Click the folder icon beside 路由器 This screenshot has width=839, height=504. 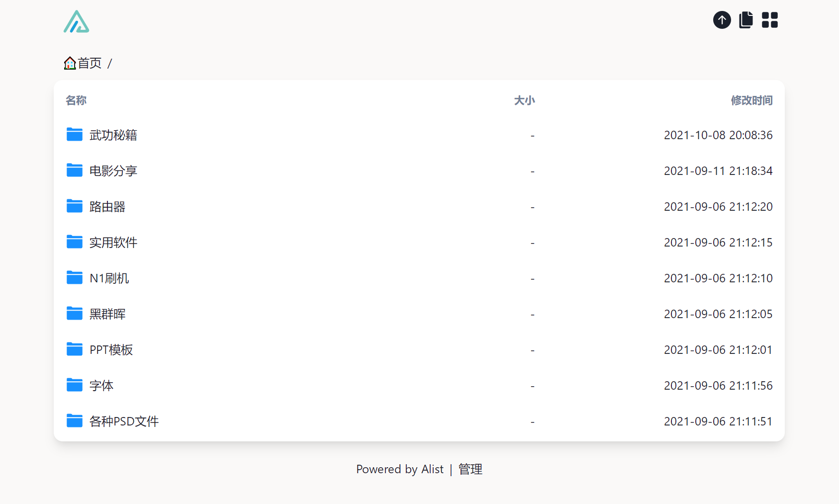tap(75, 206)
